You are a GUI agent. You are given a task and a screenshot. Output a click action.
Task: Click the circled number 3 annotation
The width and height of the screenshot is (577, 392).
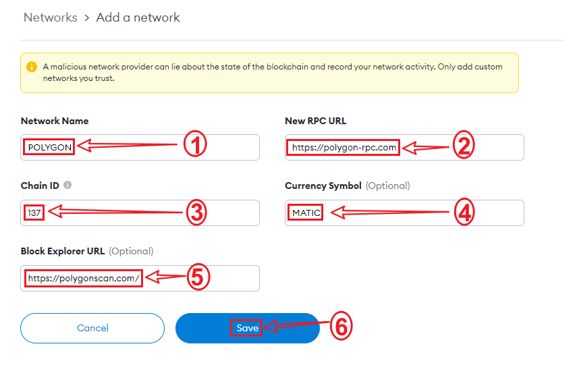point(194,212)
